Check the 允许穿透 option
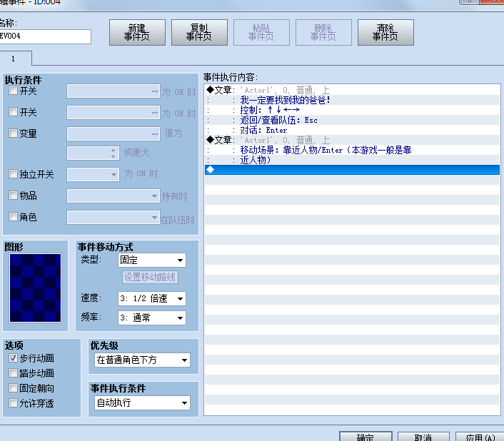 coord(13,402)
